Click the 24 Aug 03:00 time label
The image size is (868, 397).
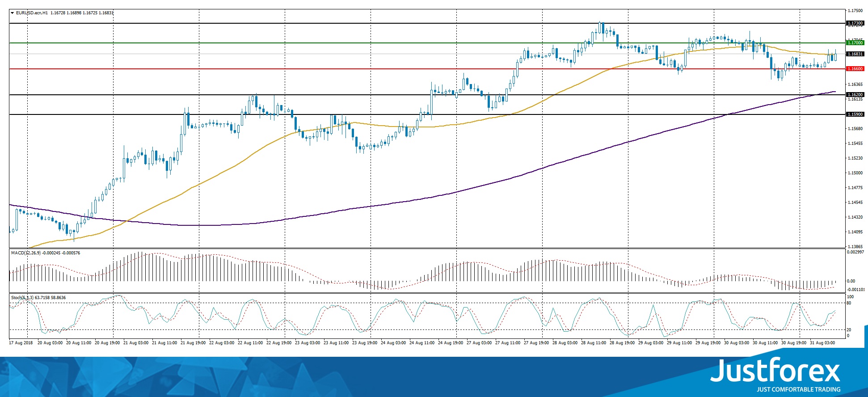tap(393, 343)
